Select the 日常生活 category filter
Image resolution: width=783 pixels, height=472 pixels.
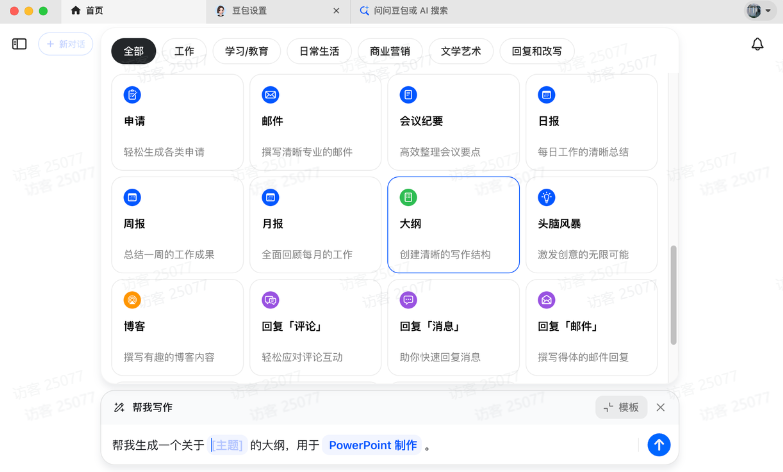click(319, 51)
